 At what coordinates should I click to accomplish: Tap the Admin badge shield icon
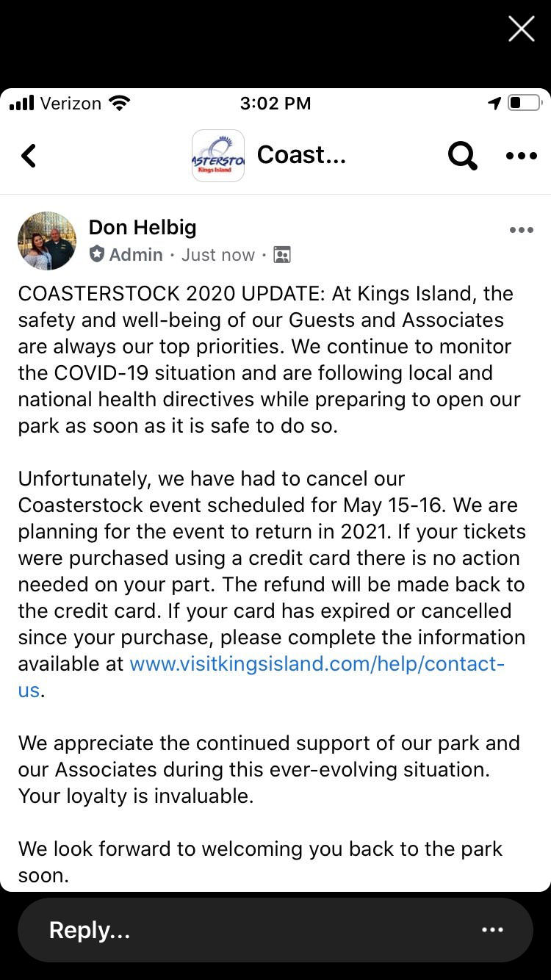[97, 254]
